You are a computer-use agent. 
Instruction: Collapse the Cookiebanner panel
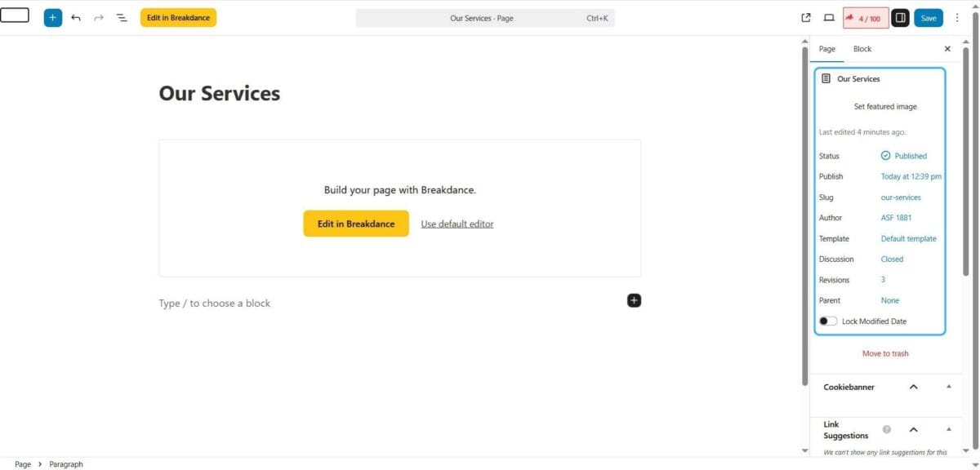(x=913, y=387)
